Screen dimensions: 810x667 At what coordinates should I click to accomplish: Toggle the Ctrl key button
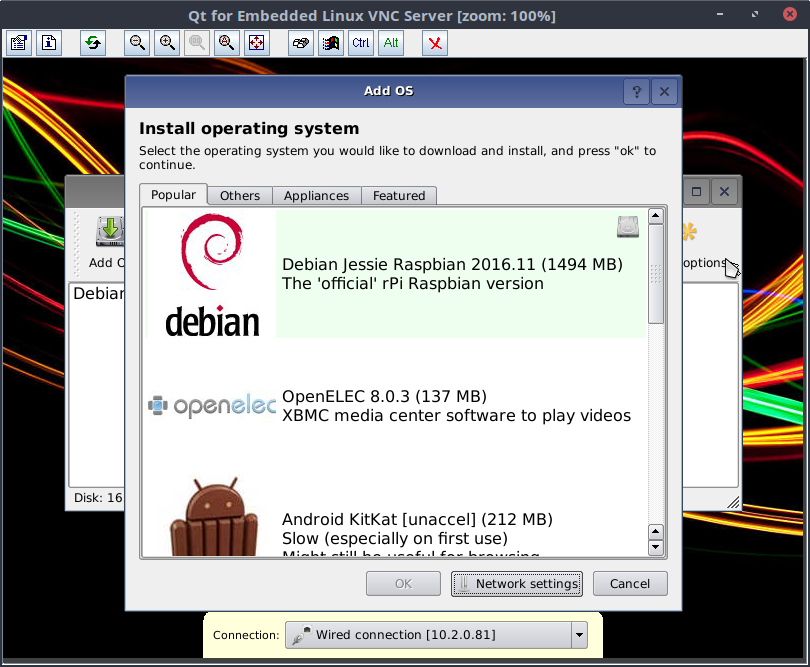tap(361, 43)
